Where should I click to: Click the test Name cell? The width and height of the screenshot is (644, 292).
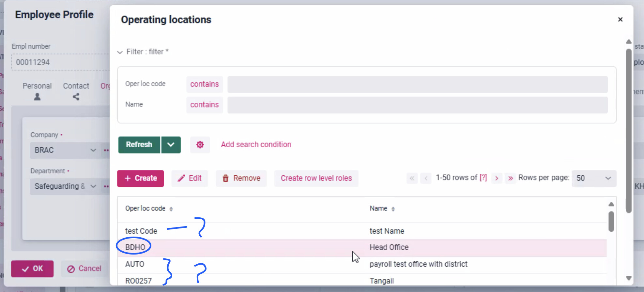point(387,231)
